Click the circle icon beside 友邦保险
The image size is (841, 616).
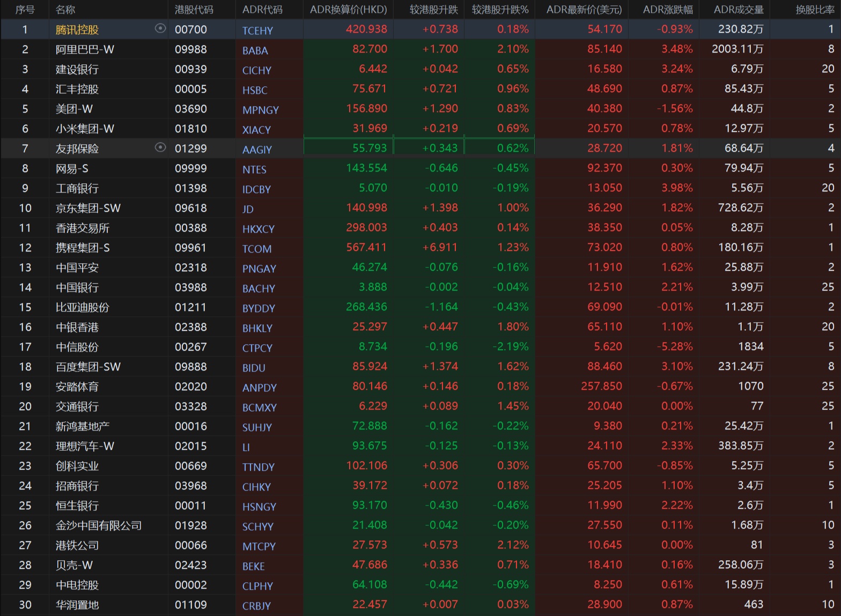(x=160, y=147)
